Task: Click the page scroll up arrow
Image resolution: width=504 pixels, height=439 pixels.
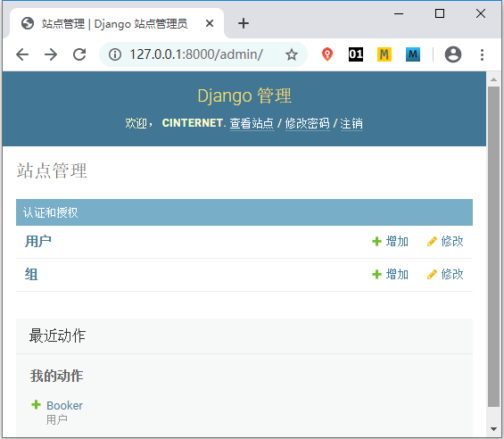Action: click(x=493, y=79)
